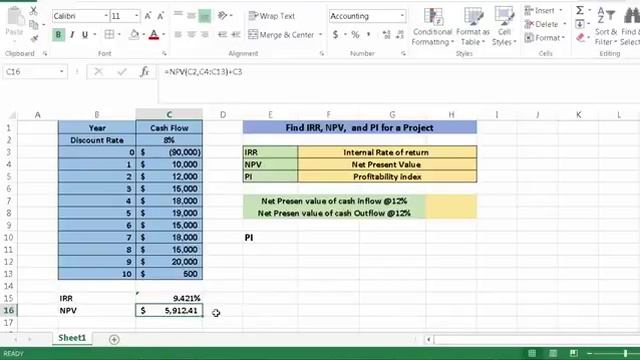Open Format as Table gallery
Viewport: 640px width, 360px height.
473,26
